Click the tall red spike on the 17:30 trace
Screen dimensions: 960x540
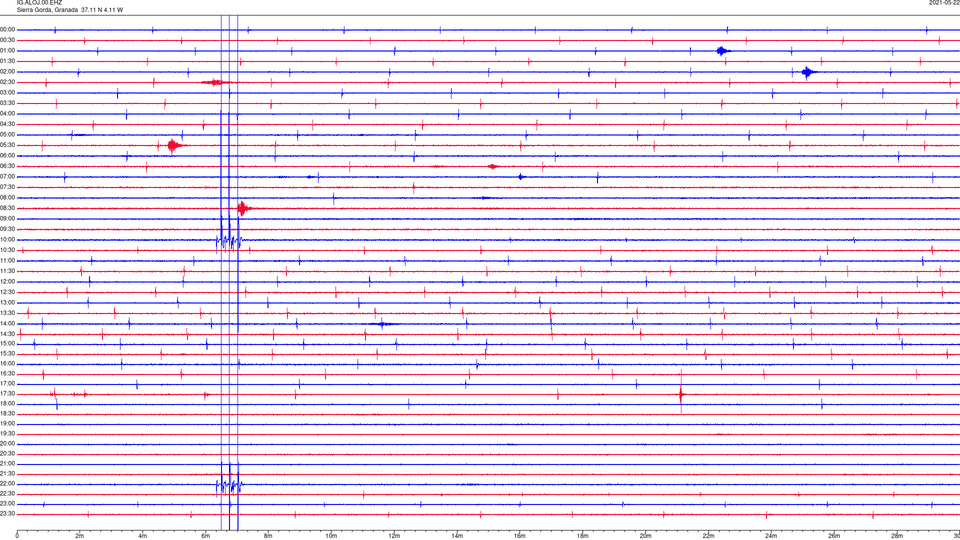681,392
